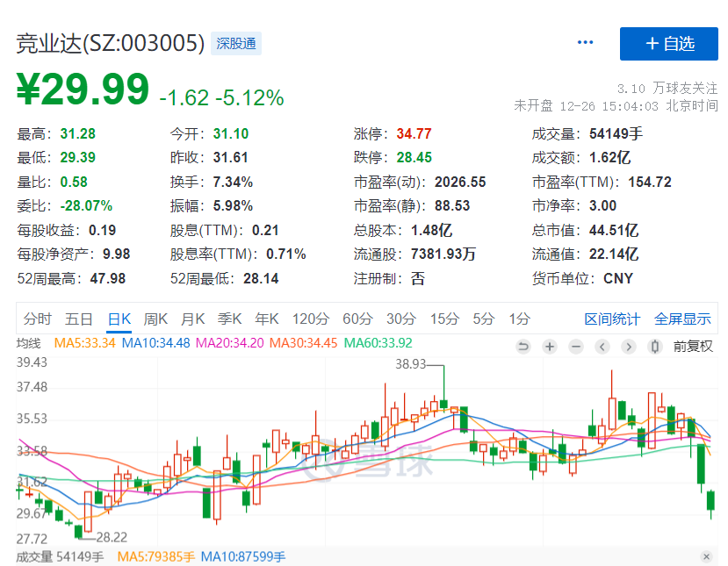Viewport: 728px width, 566px height.
Task: Click the 38.93 high marker on chart
Action: (x=410, y=364)
